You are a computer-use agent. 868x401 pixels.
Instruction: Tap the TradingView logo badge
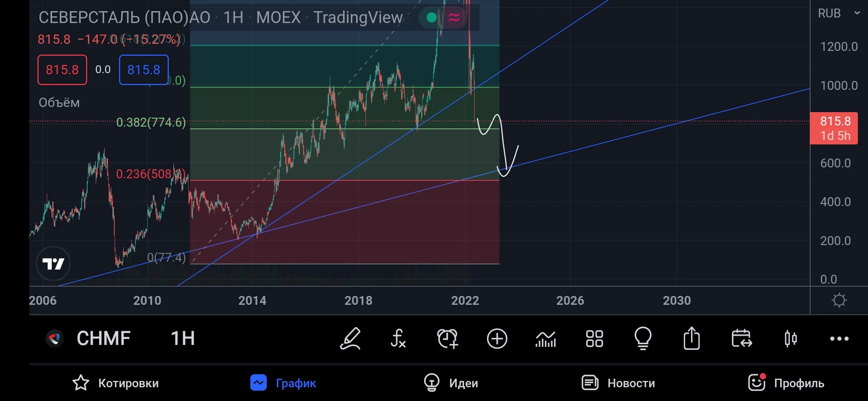(53, 264)
